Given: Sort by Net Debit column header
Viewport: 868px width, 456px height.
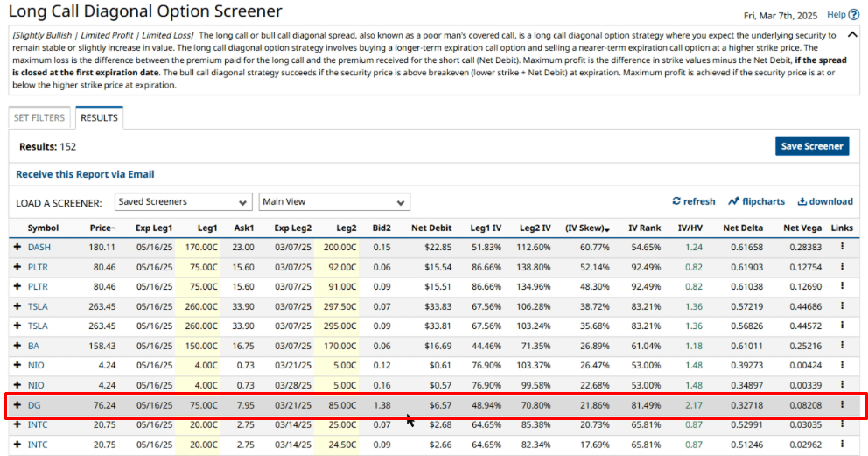Looking at the screenshot, I should tap(431, 228).
